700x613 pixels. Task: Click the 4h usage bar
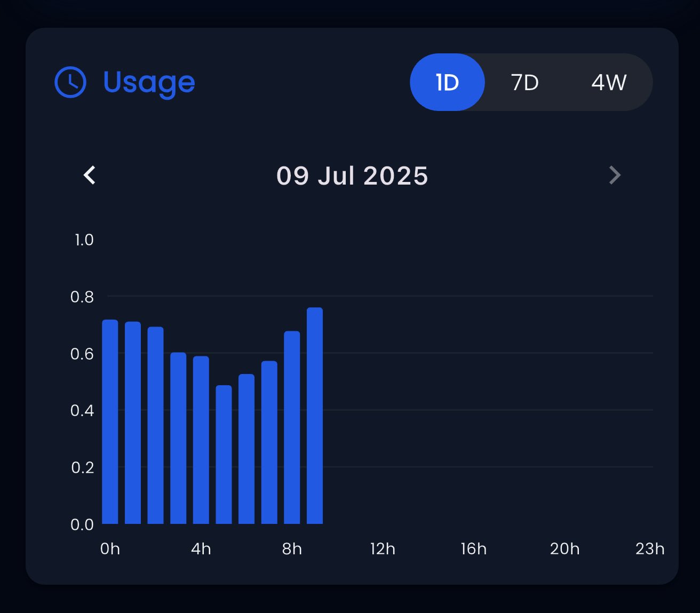click(x=201, y=440)
